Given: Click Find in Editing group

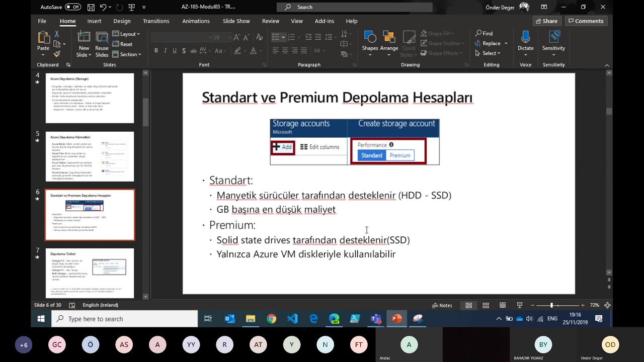Looking at the screenshot, I should (484, 33).
